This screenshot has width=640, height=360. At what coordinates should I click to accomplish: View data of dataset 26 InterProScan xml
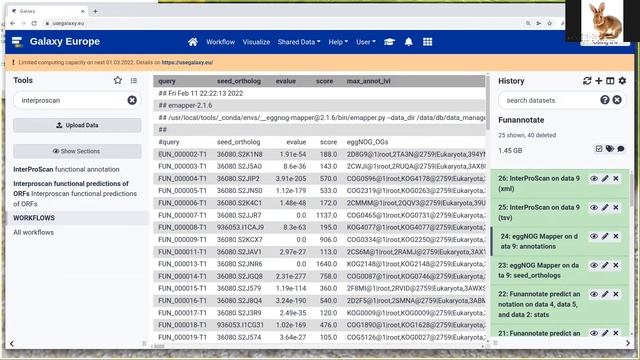click(x=594, y=178)
